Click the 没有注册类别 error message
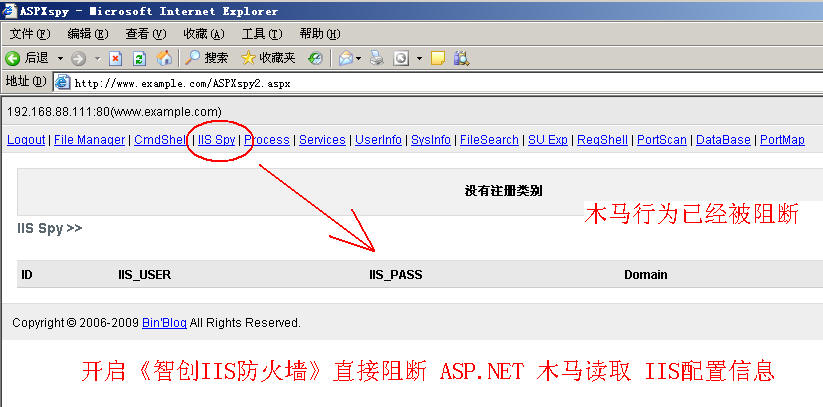The image size is (823, 407). [503, 191]
